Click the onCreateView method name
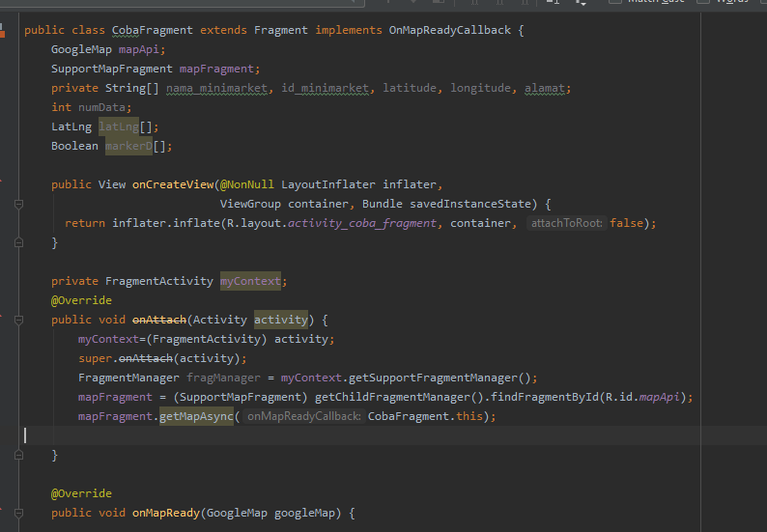This screenshot has width=767, height=532. click(x=173, y=184)
